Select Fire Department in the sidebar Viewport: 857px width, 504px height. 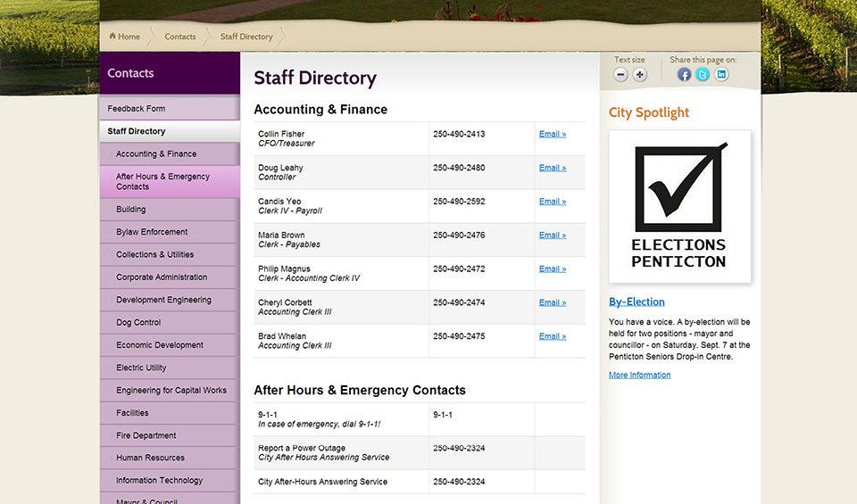[x=146, y=435]
